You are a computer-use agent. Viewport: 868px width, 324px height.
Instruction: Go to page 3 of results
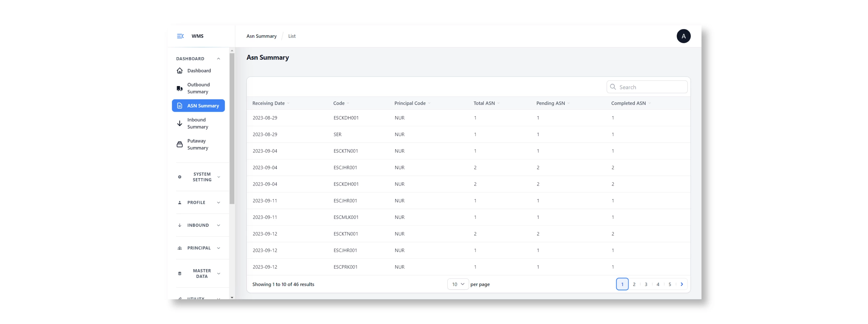click(x=646, y=284)
